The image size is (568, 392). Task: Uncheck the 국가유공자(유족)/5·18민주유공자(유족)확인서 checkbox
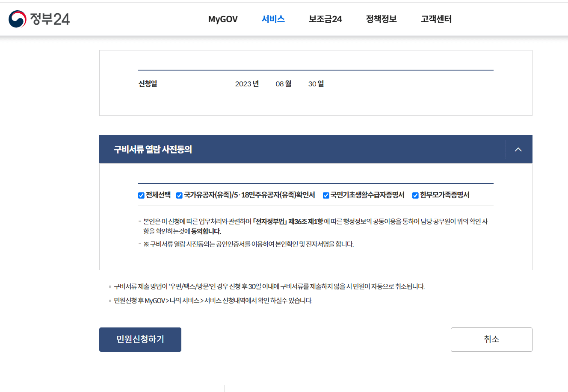[x=179, y=195]
